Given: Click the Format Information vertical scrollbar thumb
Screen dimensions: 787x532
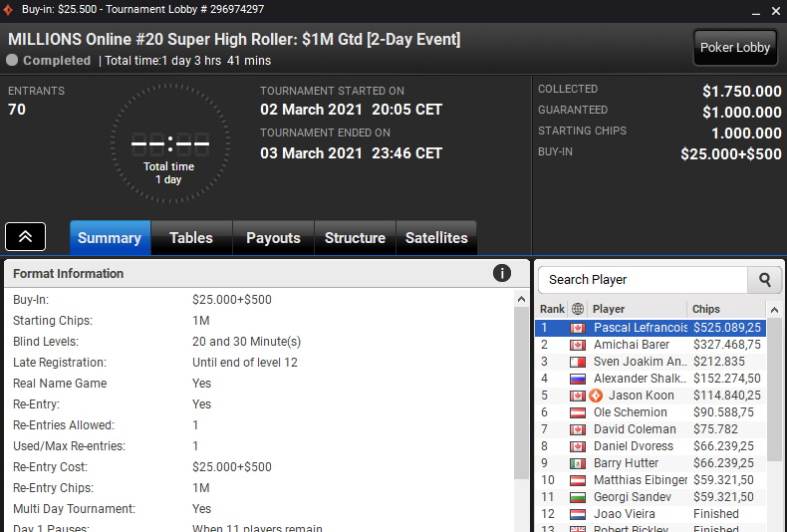Looking at the screenshot, I should [521, 393].
